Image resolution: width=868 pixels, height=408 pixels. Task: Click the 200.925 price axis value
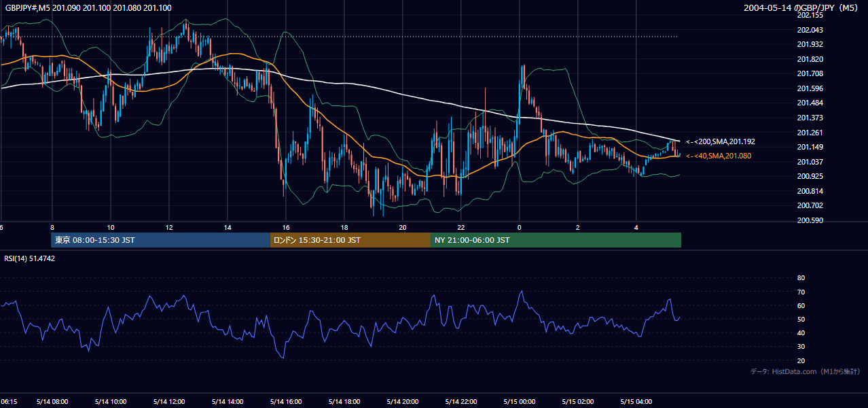point(810,176)
